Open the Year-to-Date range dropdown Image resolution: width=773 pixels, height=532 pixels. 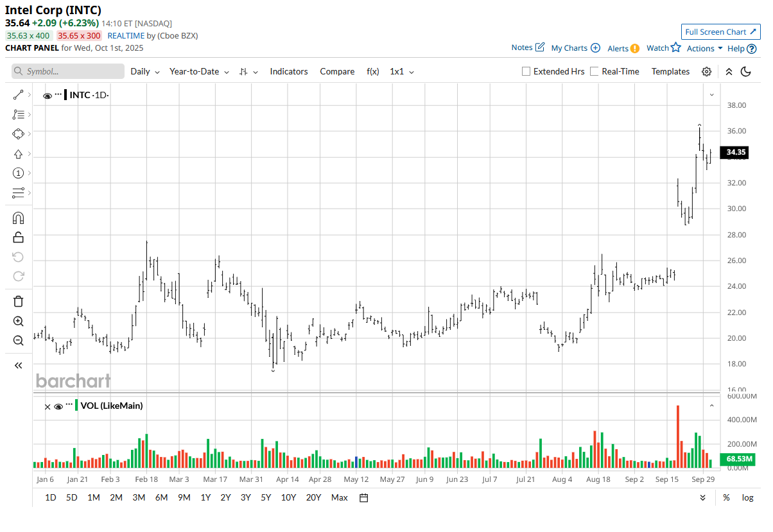pyautogui.click(x=199, y=71)
